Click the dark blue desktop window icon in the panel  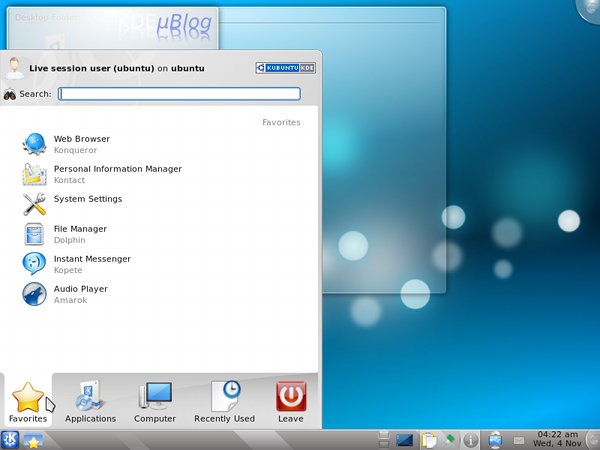point(404,440)
